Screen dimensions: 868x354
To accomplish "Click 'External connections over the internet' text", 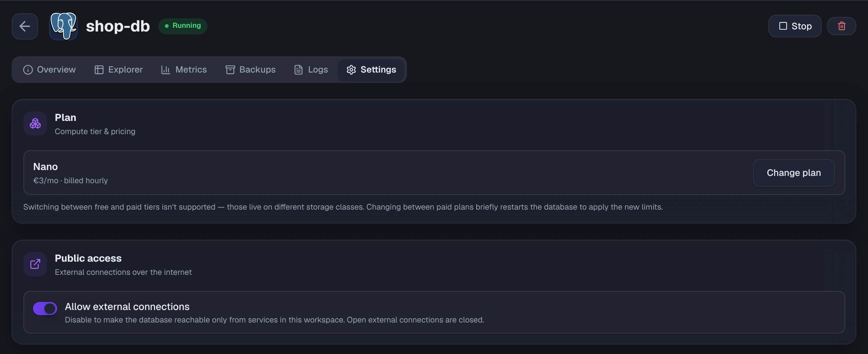I will [x=123, y=272].
